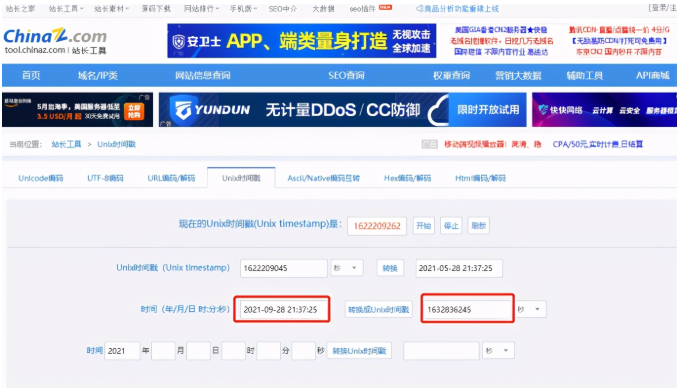Go to 首页 in the blue navigation bar
Screen dimensions: 677x388
click(31, 76)
